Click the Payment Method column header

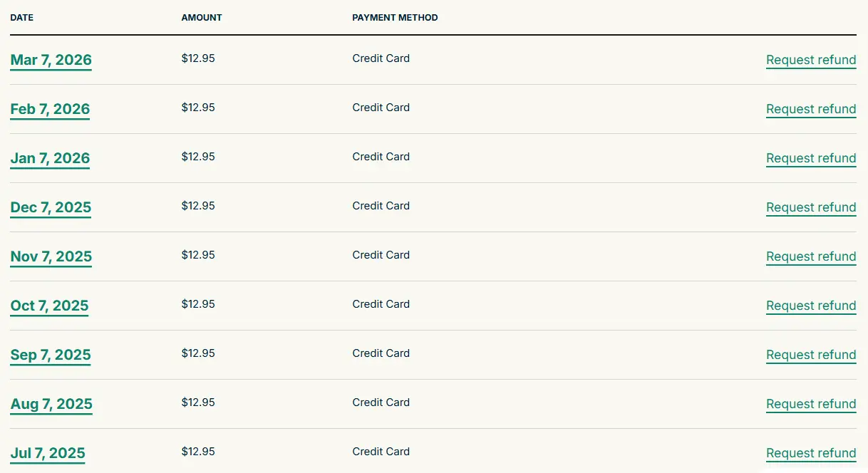395,18
